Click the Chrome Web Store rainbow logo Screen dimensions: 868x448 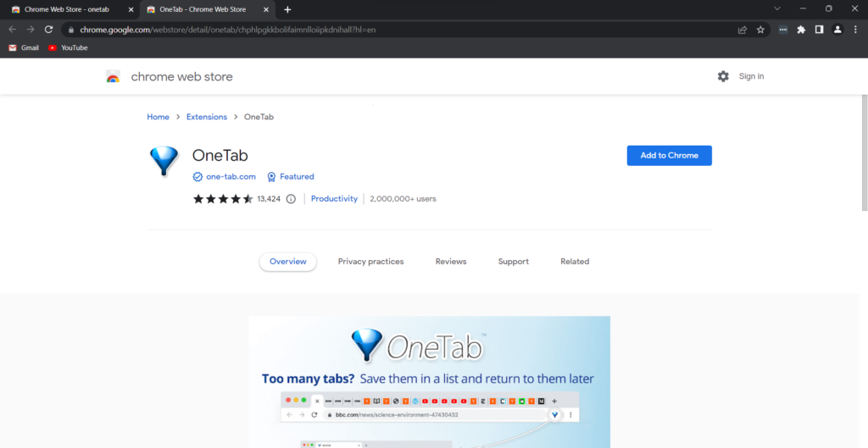coord(113,77)
